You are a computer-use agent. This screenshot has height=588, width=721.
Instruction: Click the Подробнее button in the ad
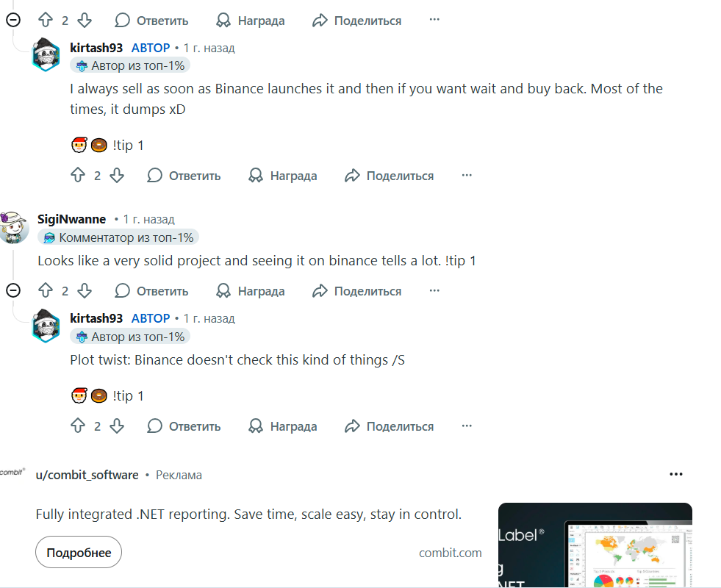tap(79, 552)
